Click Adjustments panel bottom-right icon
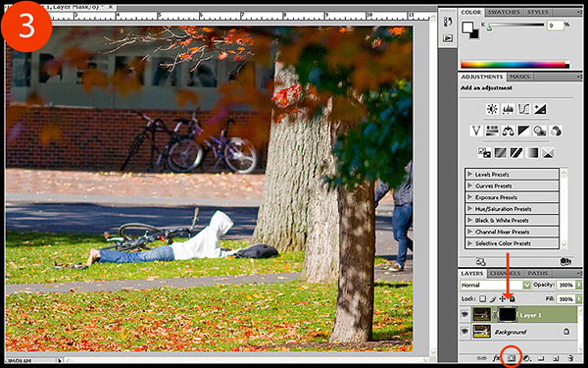This screenshot has width=588, height=368. click(x=565, y=261)
